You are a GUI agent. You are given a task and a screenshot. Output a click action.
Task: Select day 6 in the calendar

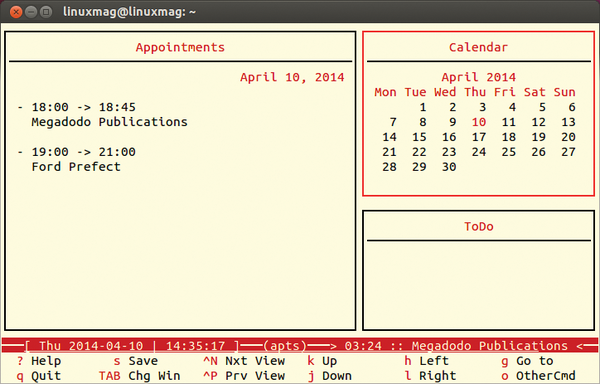(x=572, y=107)
